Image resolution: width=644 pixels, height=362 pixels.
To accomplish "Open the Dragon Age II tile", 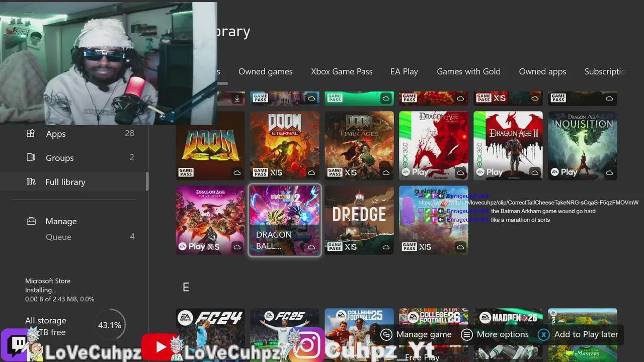I will 508,146.
